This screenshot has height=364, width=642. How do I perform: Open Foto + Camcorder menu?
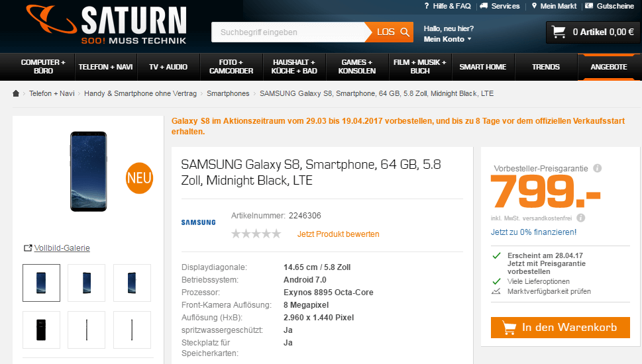coord(231,67)
